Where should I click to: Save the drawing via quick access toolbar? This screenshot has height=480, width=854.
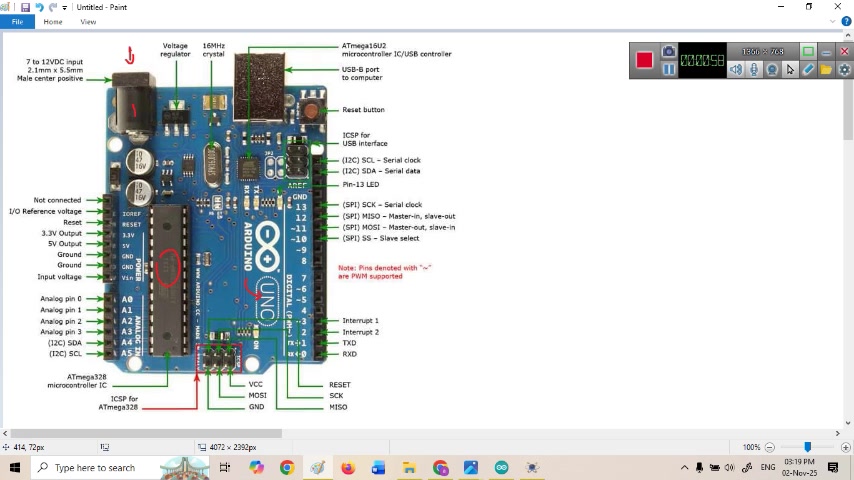[x=25, y=7]
